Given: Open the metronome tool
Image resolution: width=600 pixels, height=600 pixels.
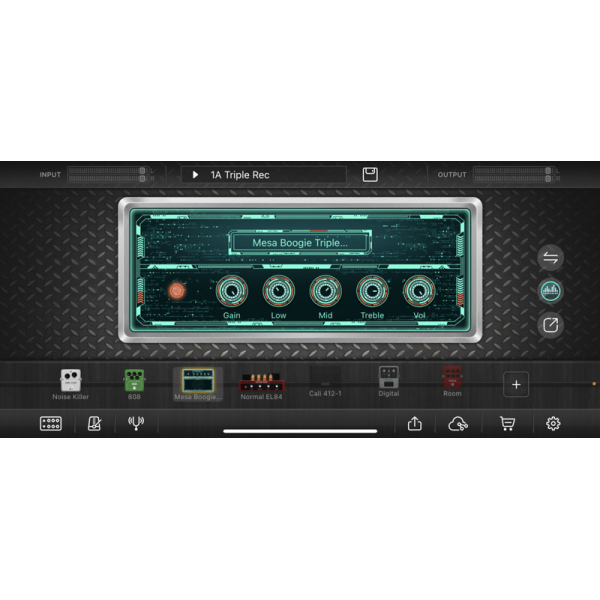Looking at the screenshot, I should (94, 424).
